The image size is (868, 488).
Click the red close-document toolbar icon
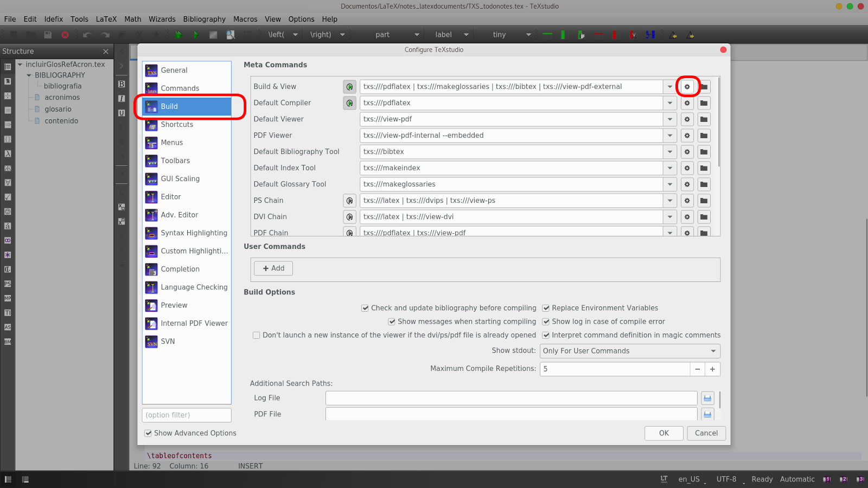[x=65, y=35]
